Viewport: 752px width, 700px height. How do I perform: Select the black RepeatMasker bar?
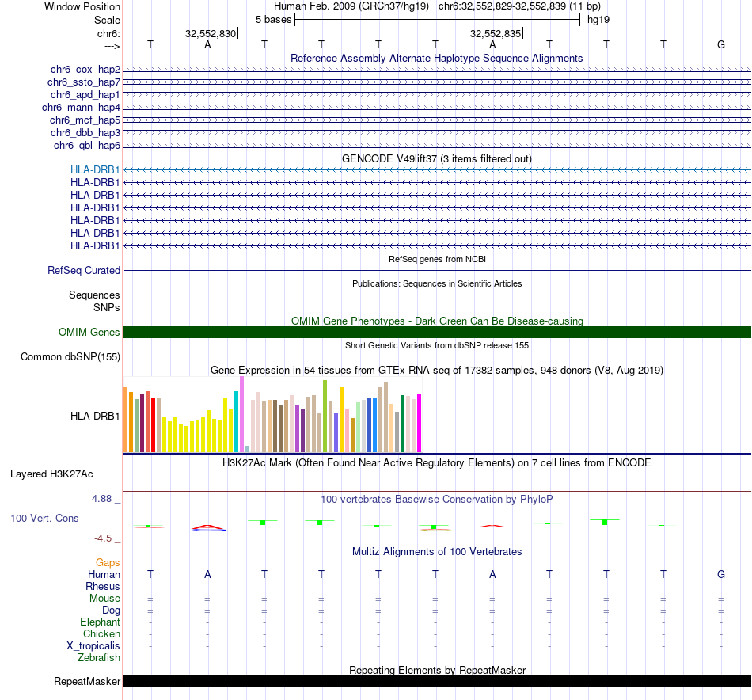tap(437, 681)
